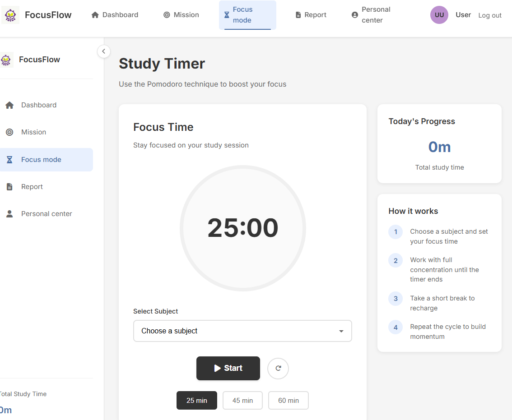Click the home icon beside Dashboard in the top nav
512x420 pixels.
95,15
